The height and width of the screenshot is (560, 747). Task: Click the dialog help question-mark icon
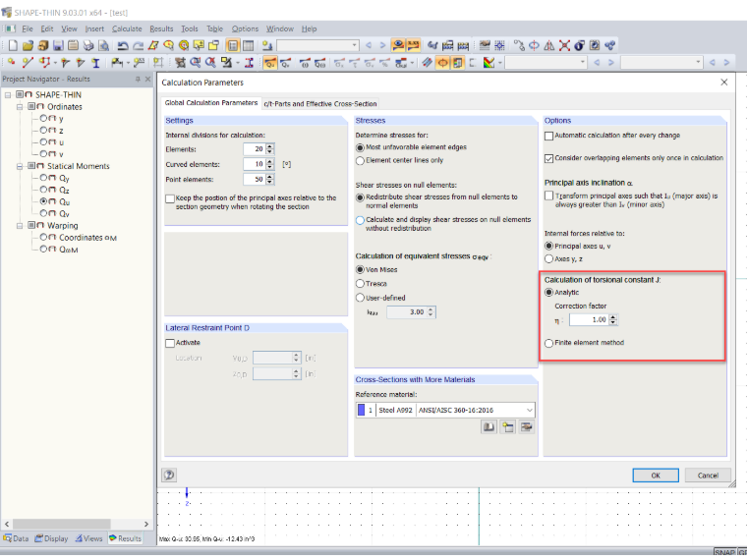[x=169, y=475]
